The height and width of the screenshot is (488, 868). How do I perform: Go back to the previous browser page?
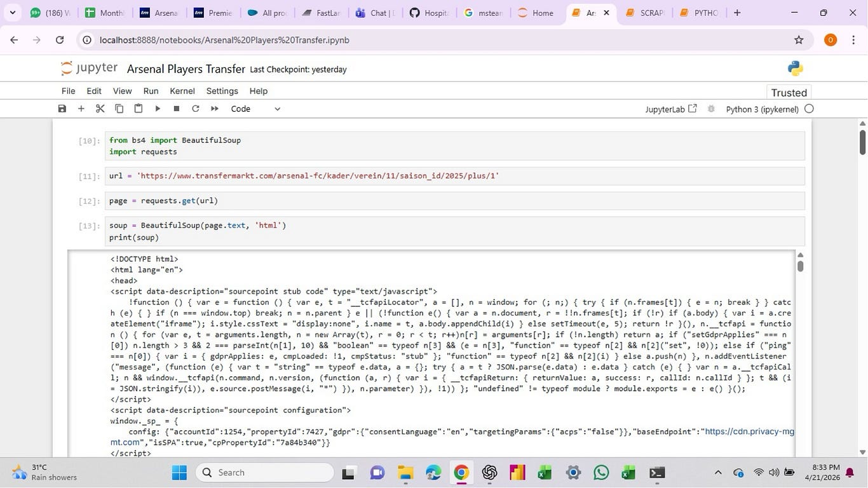pos(14,40)
